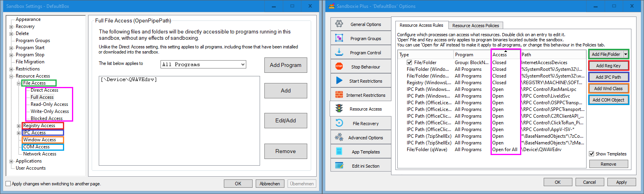Click the Start Restrictions play icon
This screenshot has width=644, height=194.
(x=339, y=81)
